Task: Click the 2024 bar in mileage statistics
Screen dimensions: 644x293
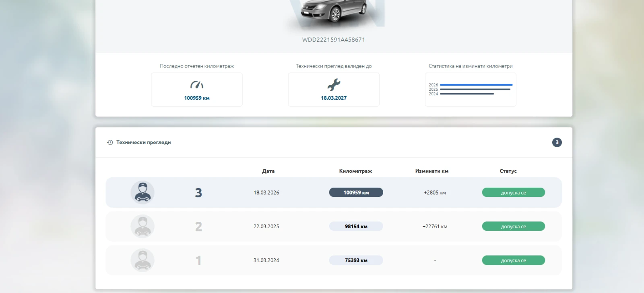Action: (467, 94)
